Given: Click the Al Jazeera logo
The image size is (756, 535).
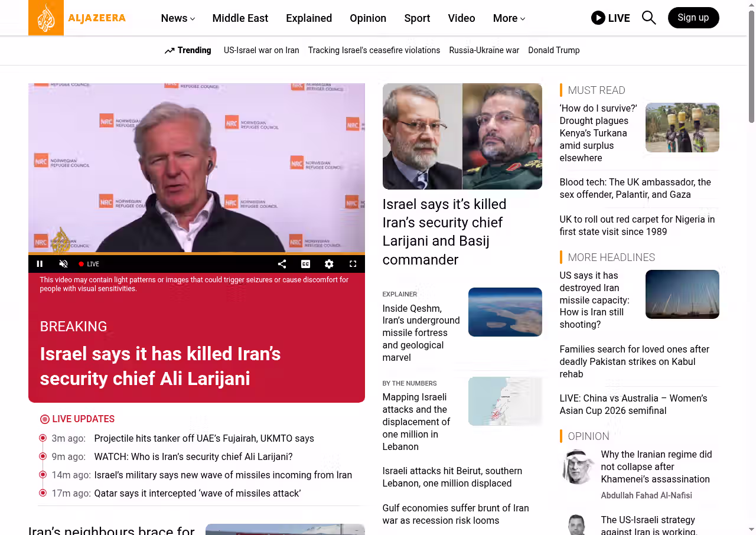Looking at the screenshot, I should [77, 18].
